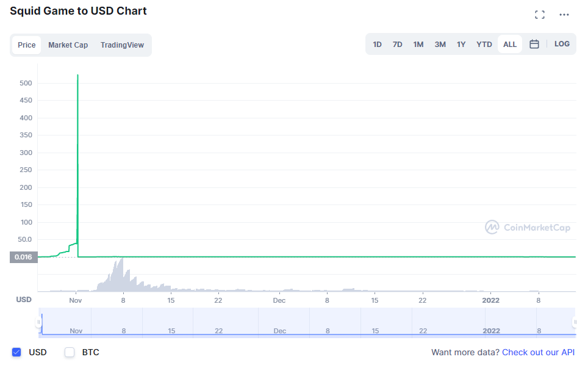Select the 1M time range
588x365 pixels.
click(x=418, y=45)
